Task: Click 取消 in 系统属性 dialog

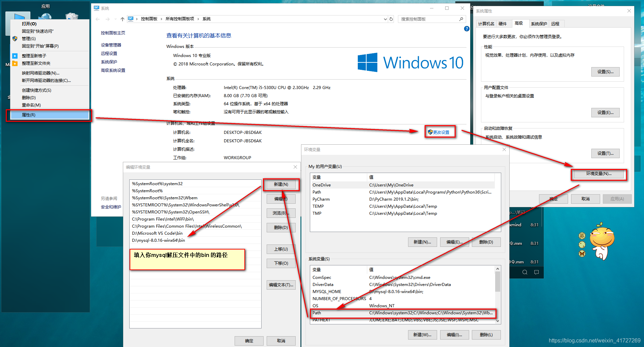Action: tap(585, 199)
